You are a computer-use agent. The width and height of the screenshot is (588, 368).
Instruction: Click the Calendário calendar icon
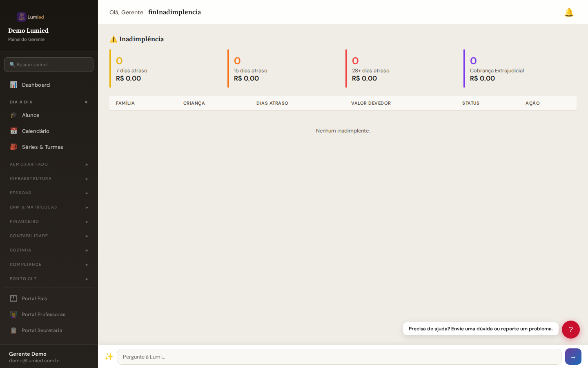[13, 131]
